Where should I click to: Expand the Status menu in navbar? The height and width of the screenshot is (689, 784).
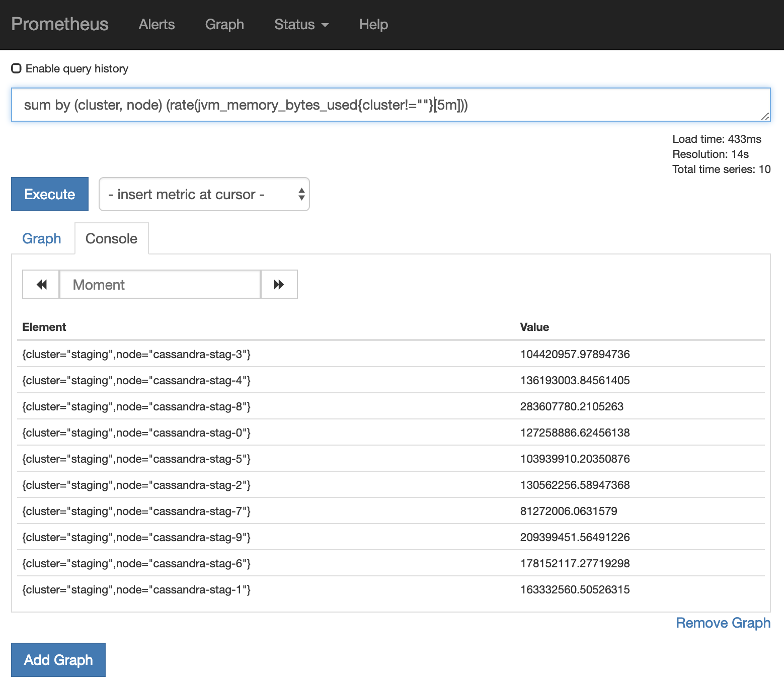click(x=301, y=25)
